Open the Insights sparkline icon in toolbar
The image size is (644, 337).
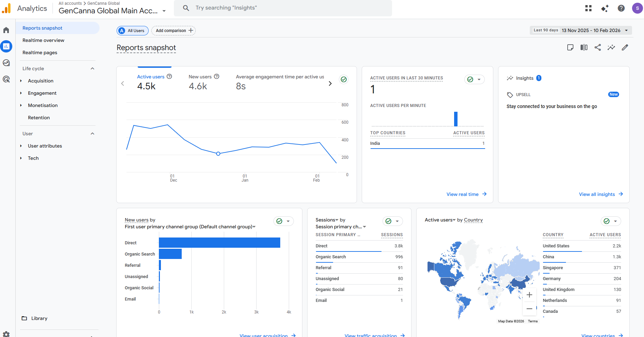[x=611, y=47]
